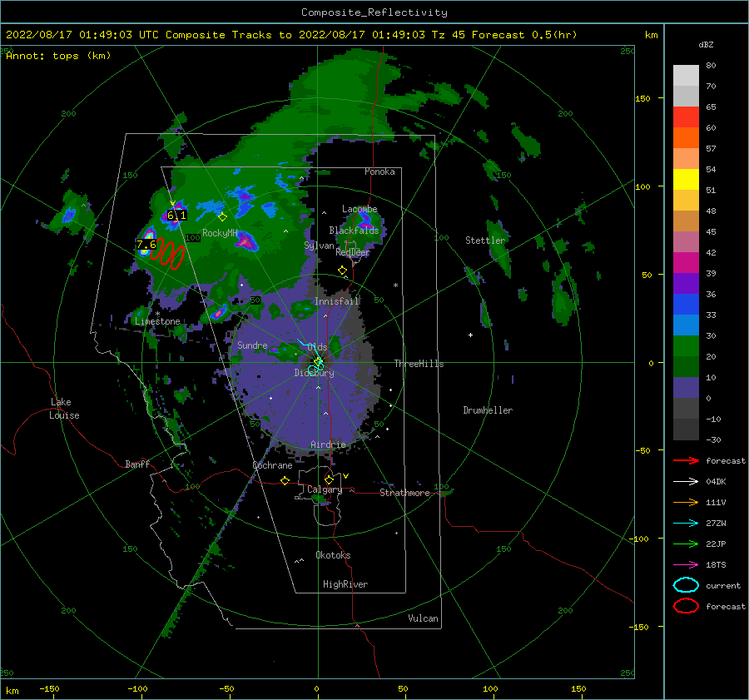
Task: Pick the magenta 42-39 dBZ swatch
Action: point(686,263)
